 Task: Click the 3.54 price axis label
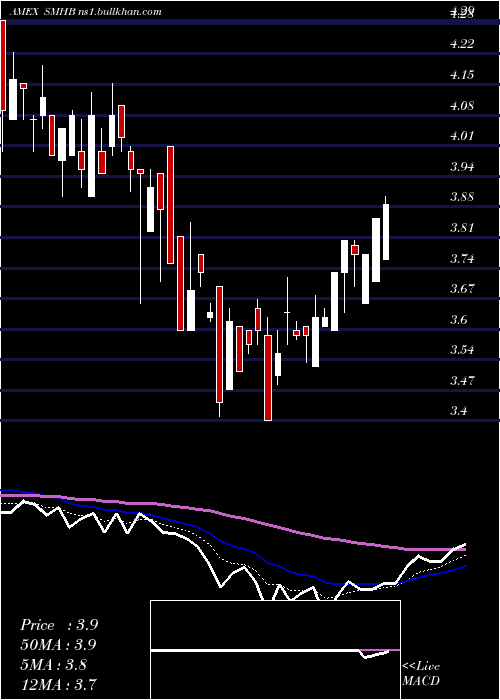tap(462, 350)
